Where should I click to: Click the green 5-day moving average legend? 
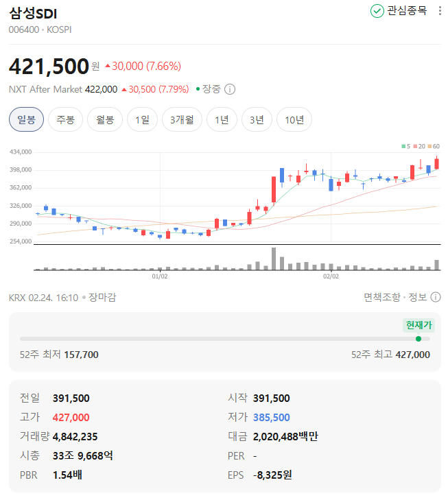406,146
